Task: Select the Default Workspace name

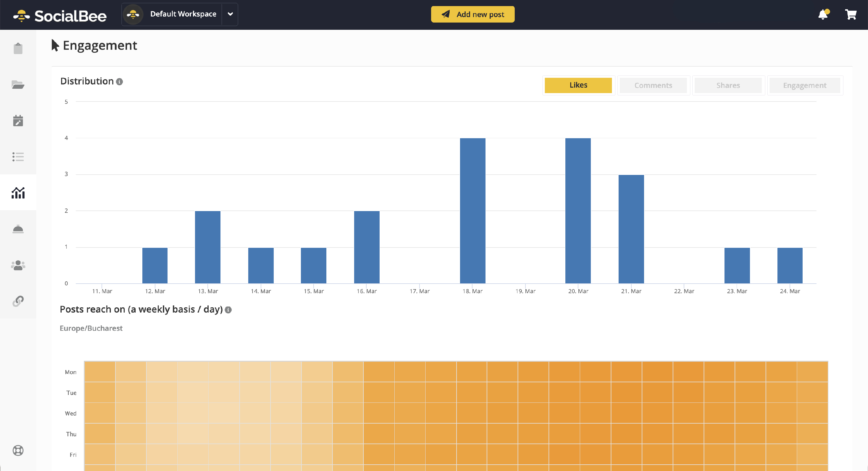Action: [x=183, y=14]
